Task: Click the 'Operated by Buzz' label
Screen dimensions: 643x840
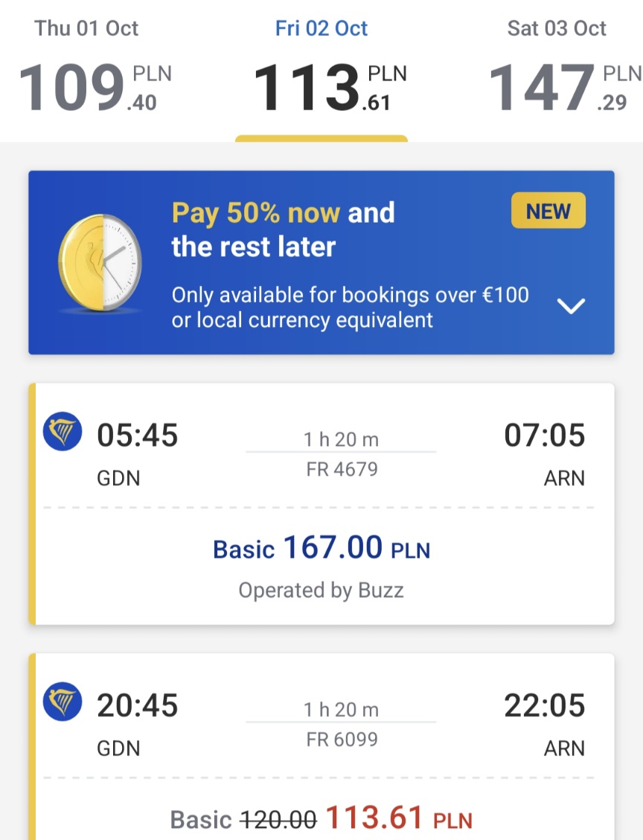Action: pyautogui.click(x=321, y=591)
